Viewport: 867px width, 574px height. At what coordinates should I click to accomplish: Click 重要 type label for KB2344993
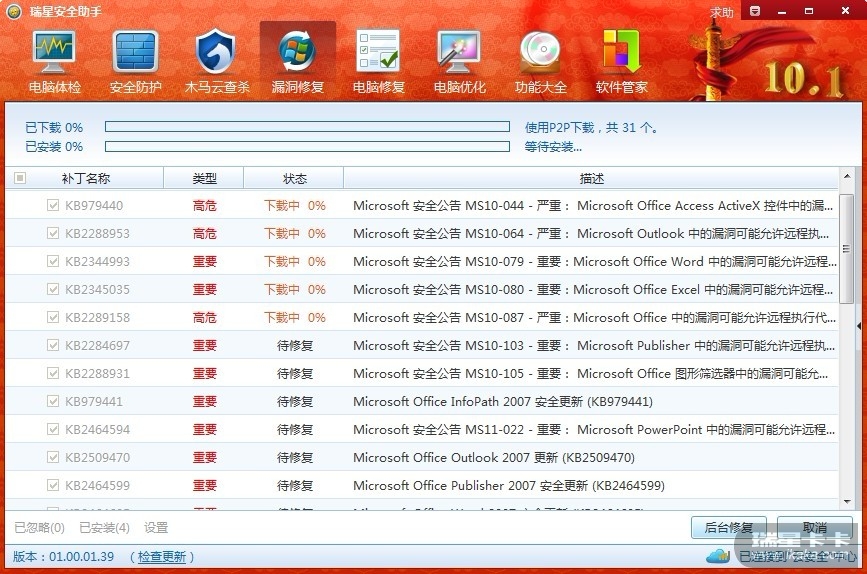205,262
